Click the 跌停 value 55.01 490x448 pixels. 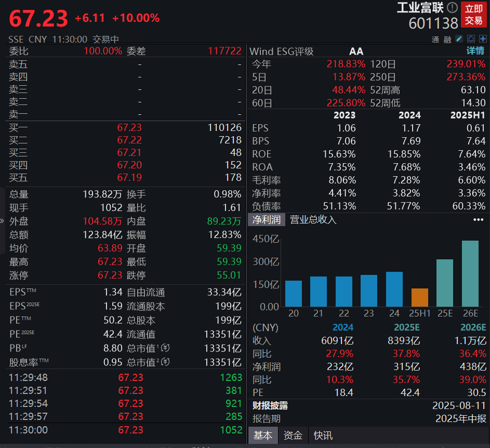(229, 275)
